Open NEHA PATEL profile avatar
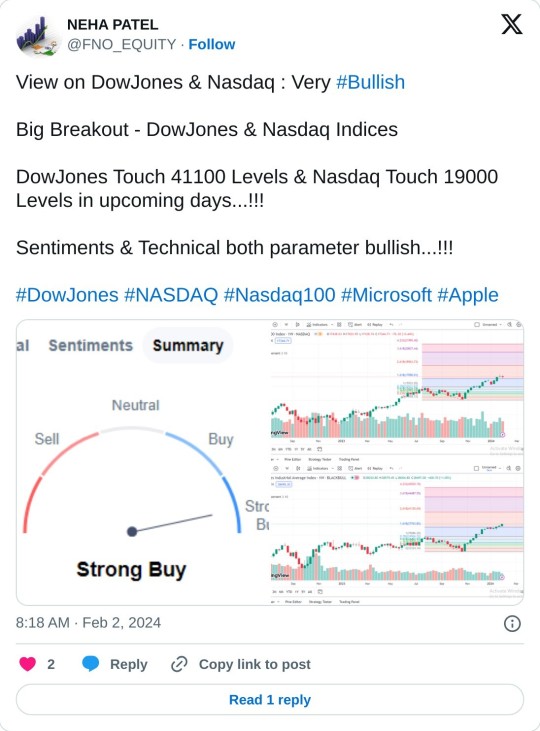 point(38,34)
